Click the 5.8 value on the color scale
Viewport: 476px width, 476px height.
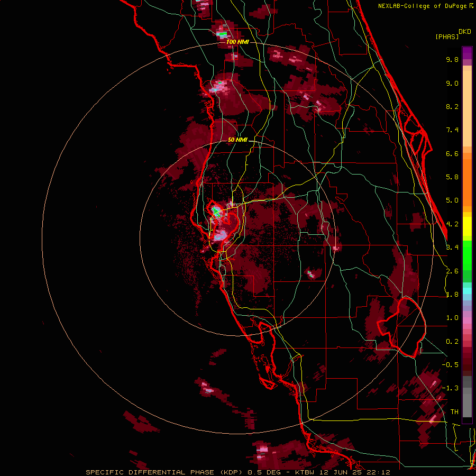click(452, 177)
